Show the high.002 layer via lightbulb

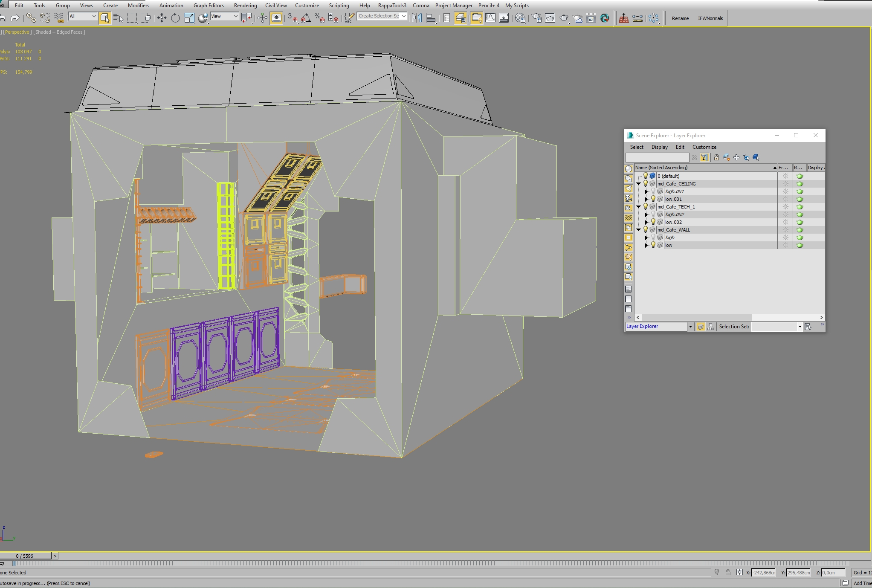[x=653, y=214]
